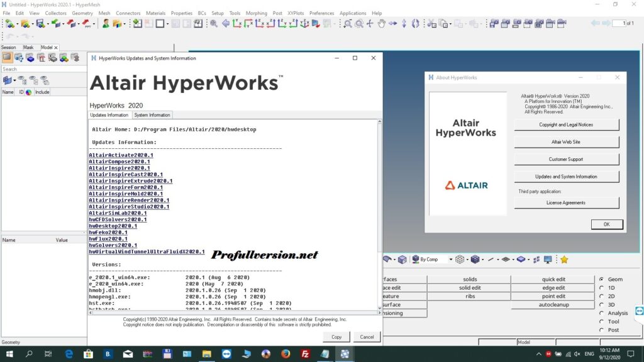The image size is (644, 362).
Task: Switch to the Tool radio option
Action: [x=601, y=321]
